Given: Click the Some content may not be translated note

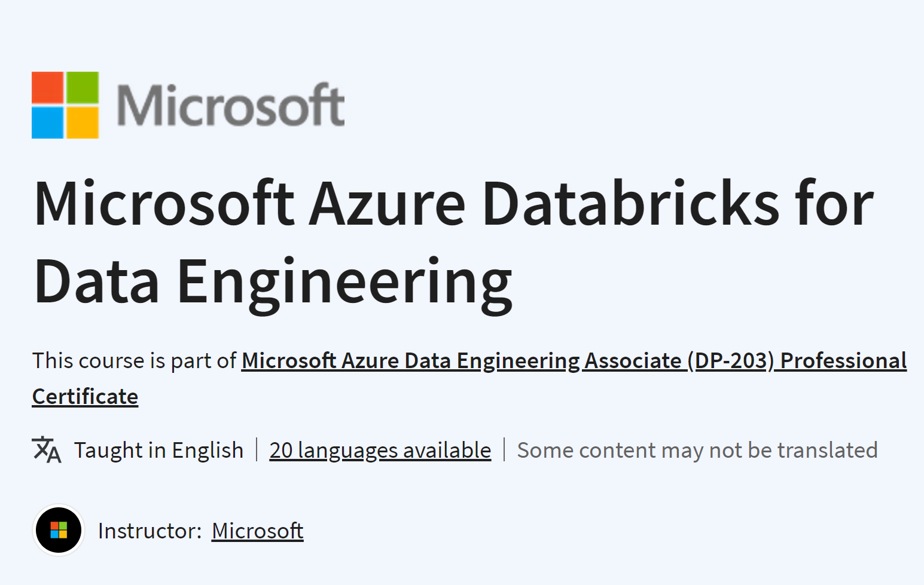Looking at the screenshot, I should 697,450.
